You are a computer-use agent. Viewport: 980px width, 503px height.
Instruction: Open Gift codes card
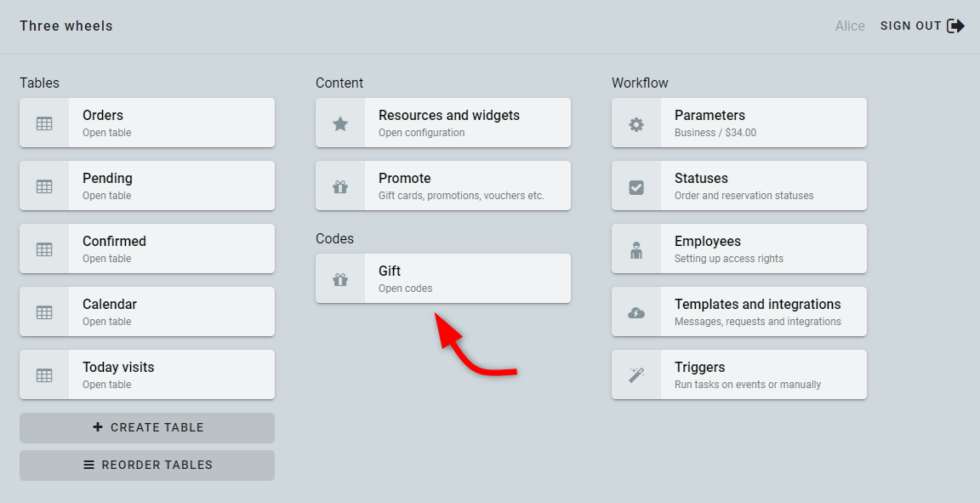(443, 278)
